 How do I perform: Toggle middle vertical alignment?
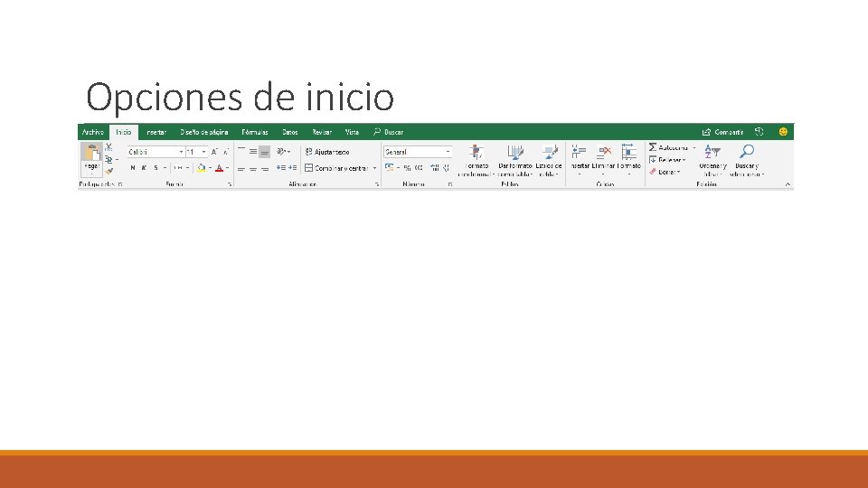click(x=253, y=151)
